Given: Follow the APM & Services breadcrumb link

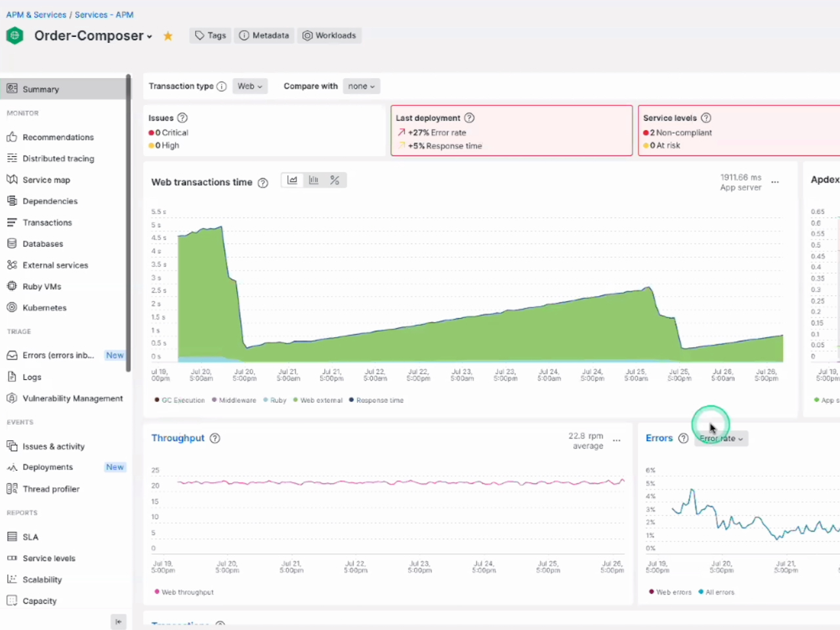Looking at the screenshot, I should [36, 14].
